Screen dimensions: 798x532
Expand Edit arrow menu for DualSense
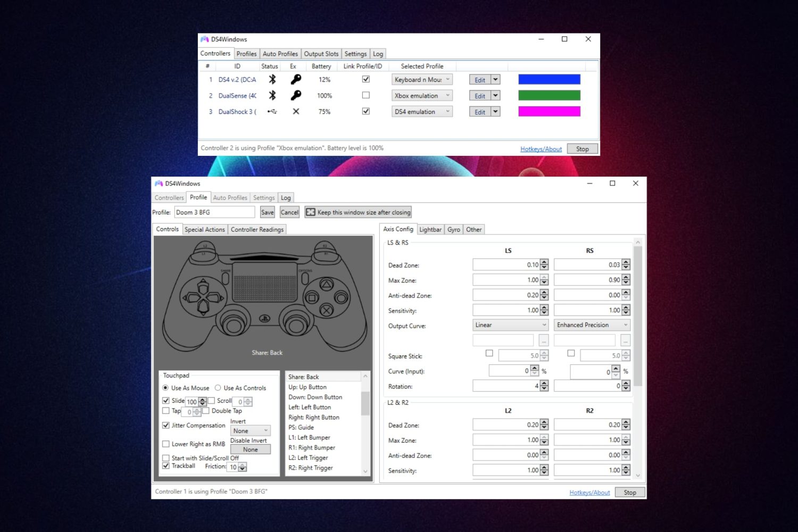click(495, 95)
